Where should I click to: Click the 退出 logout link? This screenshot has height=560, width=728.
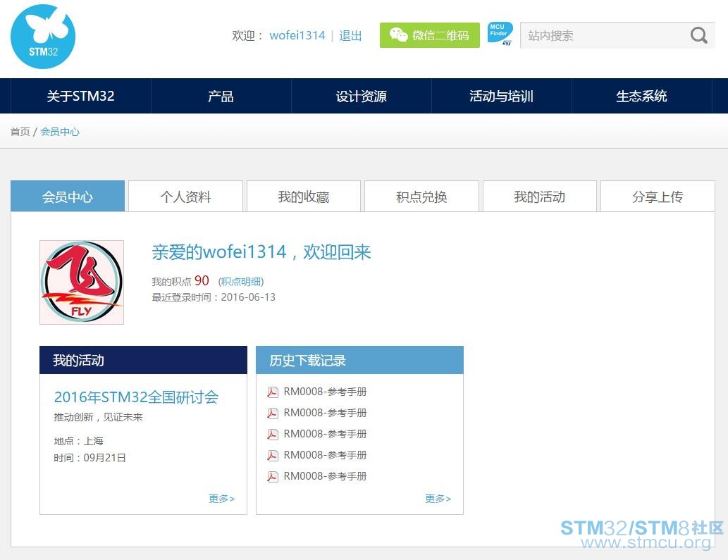[350, 36]
